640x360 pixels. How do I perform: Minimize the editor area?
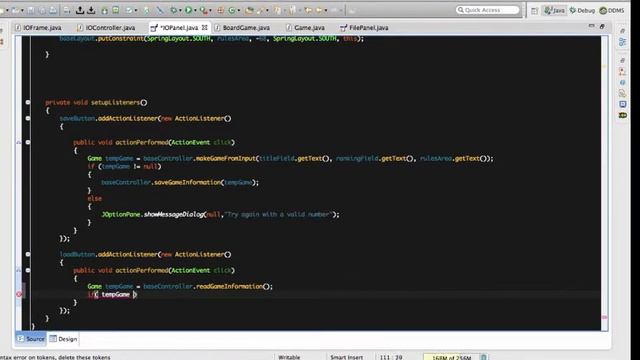point(591,26)
